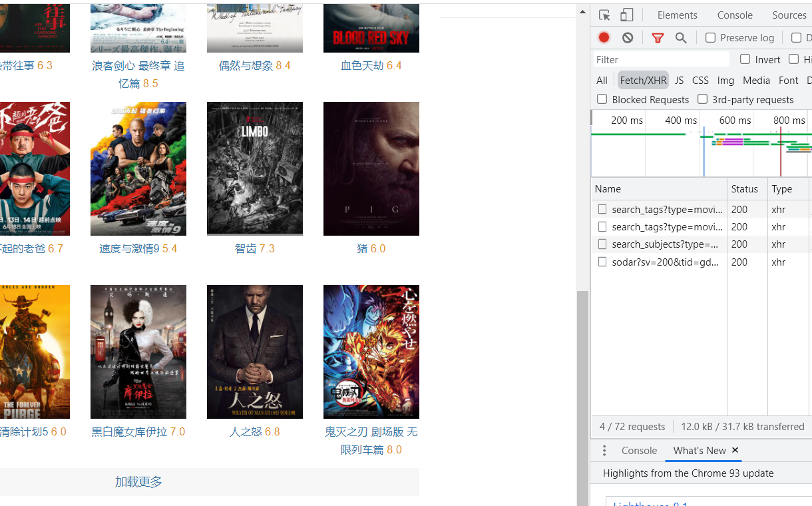Click the Wrath of Man poster
The width and height of the screenshot is (812, 506).
click(x=255, y=352)
